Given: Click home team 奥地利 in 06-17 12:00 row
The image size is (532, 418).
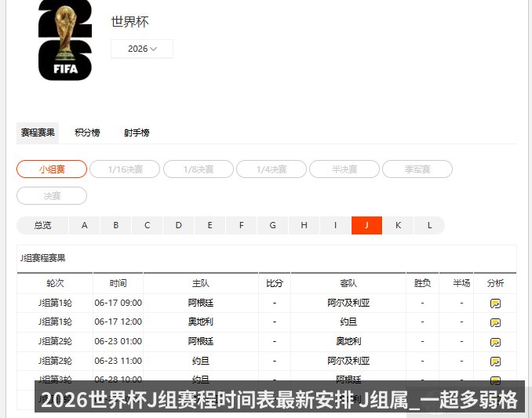Looking at the screenshot, I should pyautogui.click(x=201, y=322).
